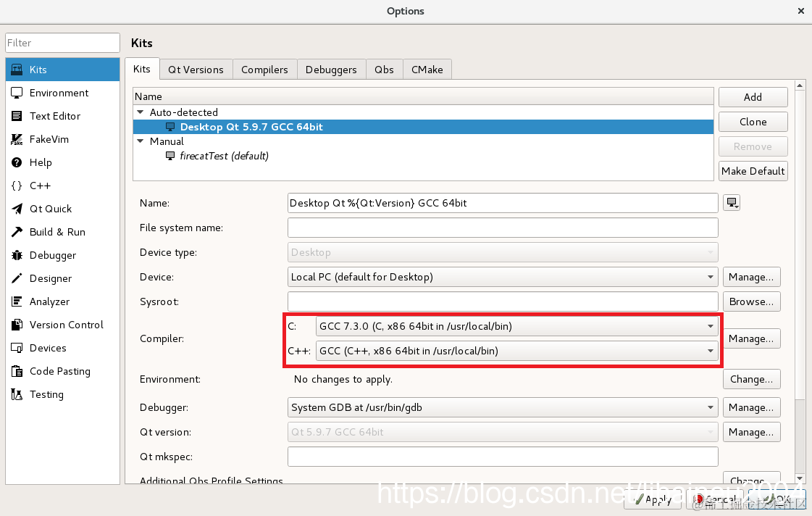The height and width of the screenshot is (516, 812).
Task: Open the Version Control icon
Action: [17, 325]
